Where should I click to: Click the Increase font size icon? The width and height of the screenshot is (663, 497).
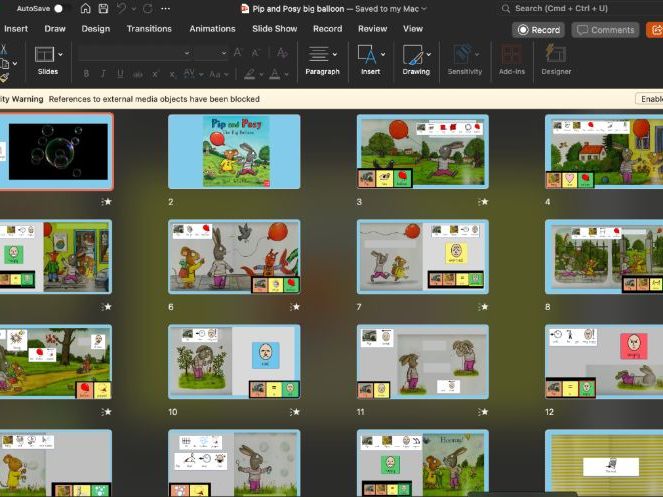238,52
